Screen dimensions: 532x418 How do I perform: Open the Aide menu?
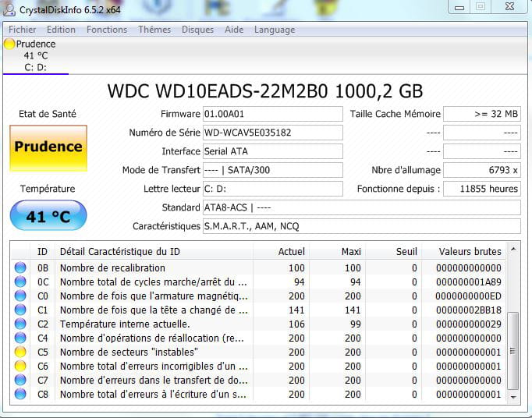click(234, 30)
